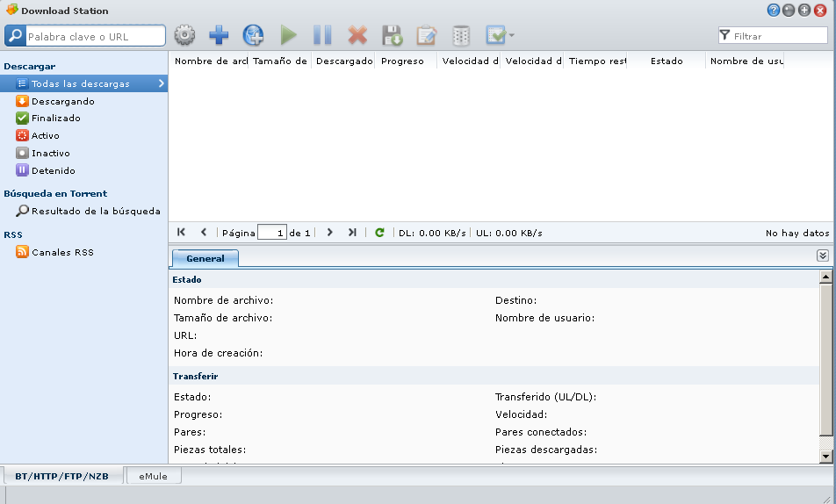Click the funnel filter icon

(724, 36)
